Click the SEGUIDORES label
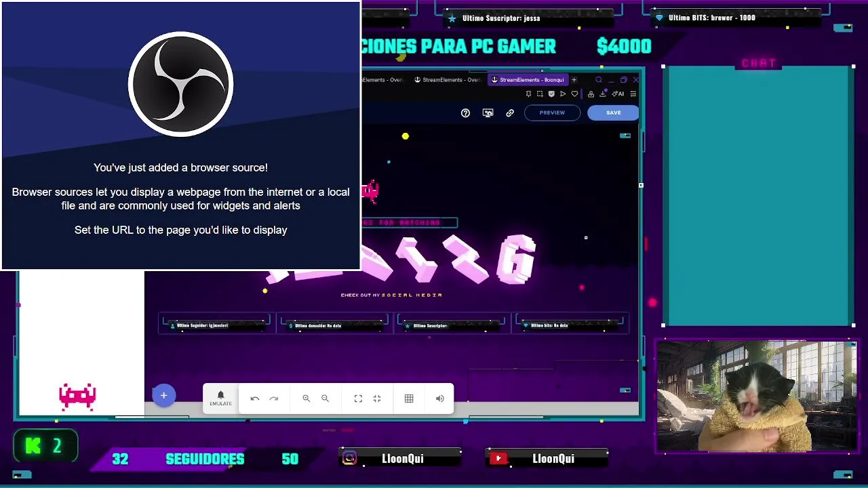Viewport: 868px width, 488px height. click(205, 460)
